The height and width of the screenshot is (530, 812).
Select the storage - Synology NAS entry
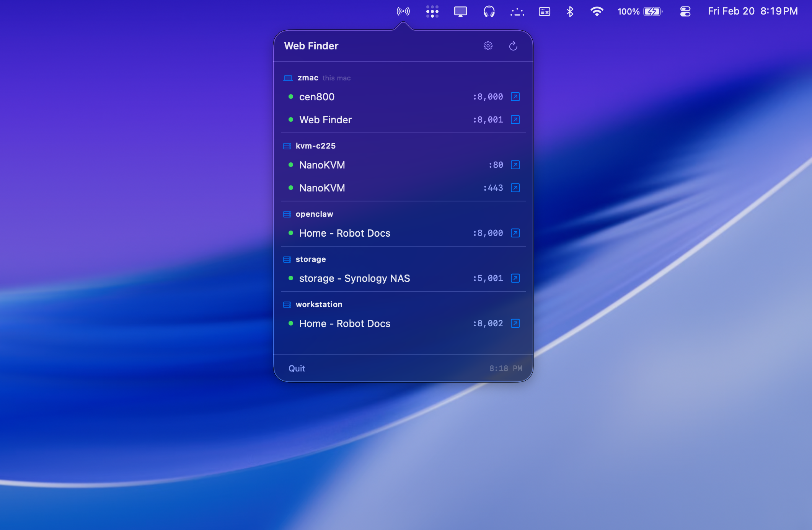coord(354,278)
